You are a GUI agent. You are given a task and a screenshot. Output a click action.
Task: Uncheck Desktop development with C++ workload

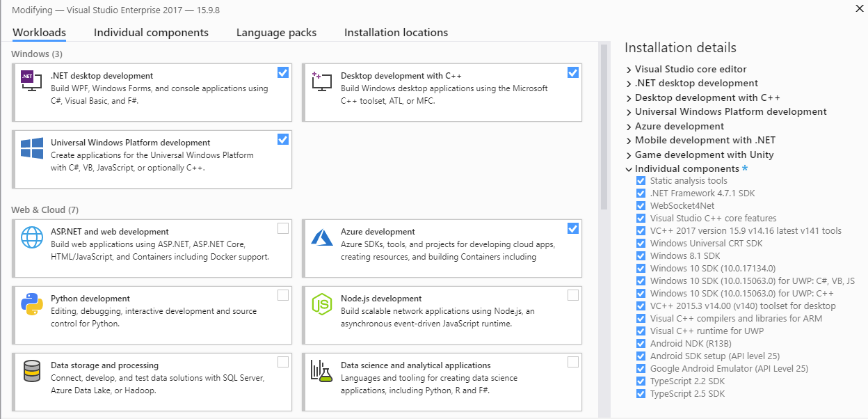click(x=573, y=72)
